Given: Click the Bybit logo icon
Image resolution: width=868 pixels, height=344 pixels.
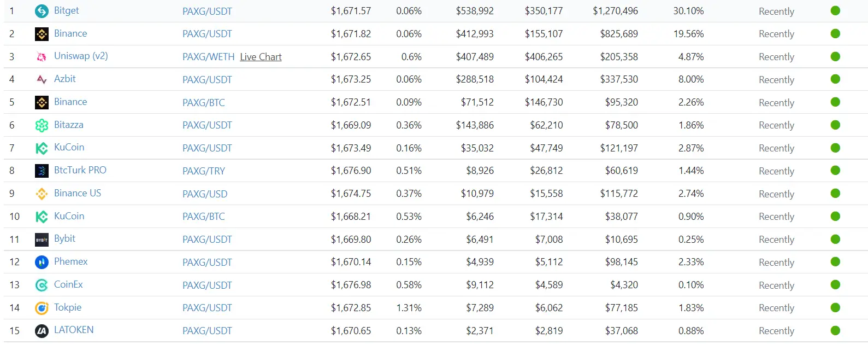Looking at the screenshot, I should [x=42, y=240].
